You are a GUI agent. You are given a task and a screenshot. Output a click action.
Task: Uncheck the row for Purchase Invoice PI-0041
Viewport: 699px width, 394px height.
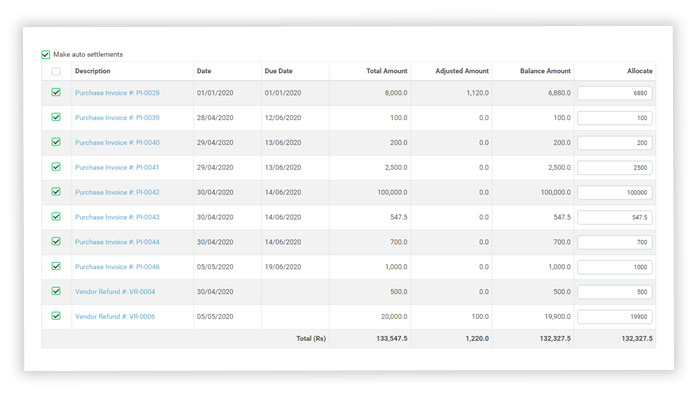pyautogui.click(x=56, y=167)
